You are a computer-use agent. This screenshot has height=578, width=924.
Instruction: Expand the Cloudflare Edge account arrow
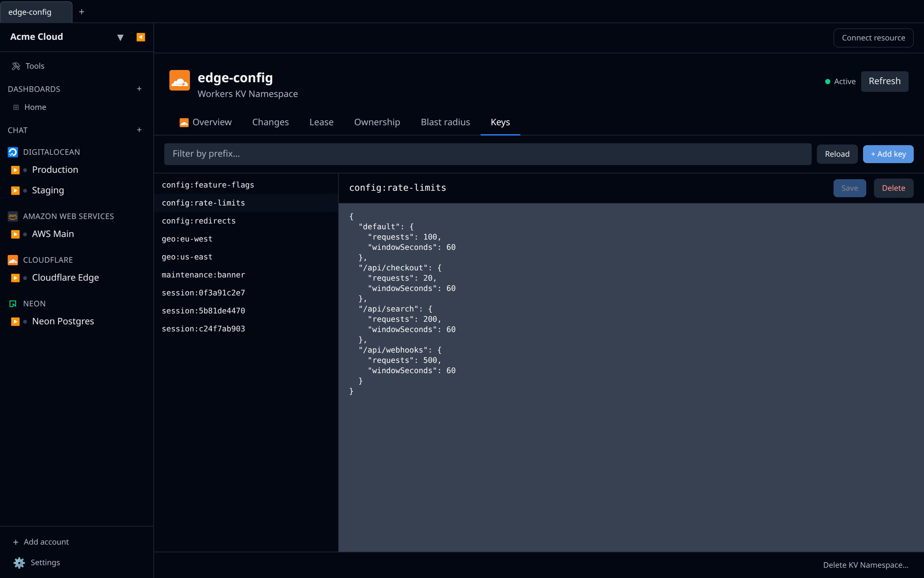point(15,277)
